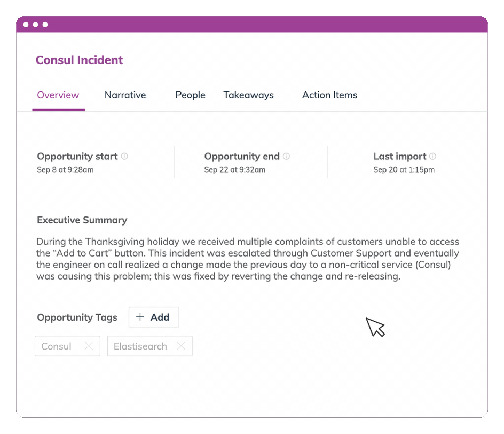The width and height of the screenshot is (504, 434).
Task: Click the Consul Incident title
Action: click(x=79, y=60)
